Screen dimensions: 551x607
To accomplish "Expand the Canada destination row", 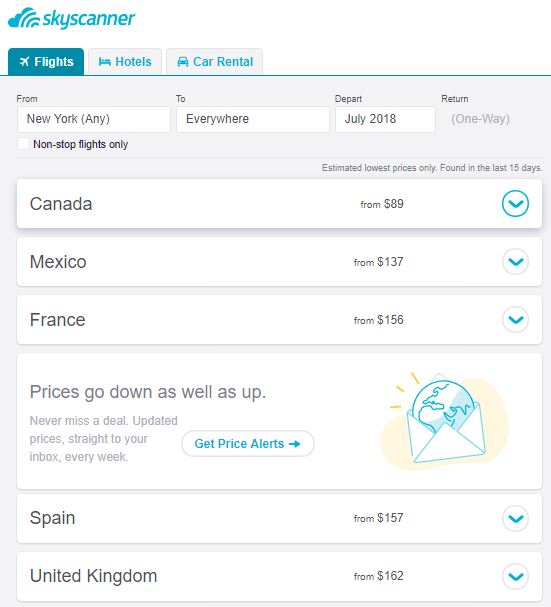I will click(x=515, y=204).
